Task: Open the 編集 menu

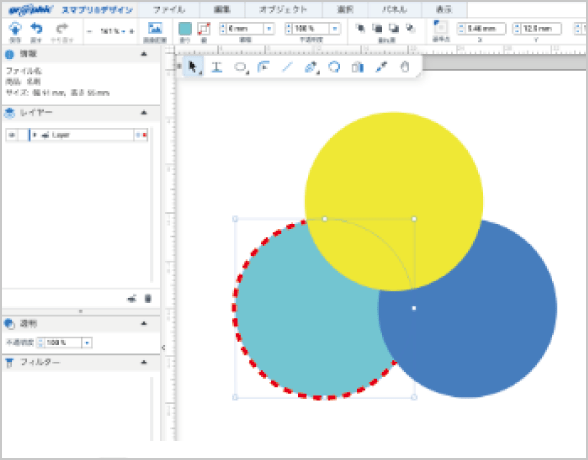Action: click(222, 9)
